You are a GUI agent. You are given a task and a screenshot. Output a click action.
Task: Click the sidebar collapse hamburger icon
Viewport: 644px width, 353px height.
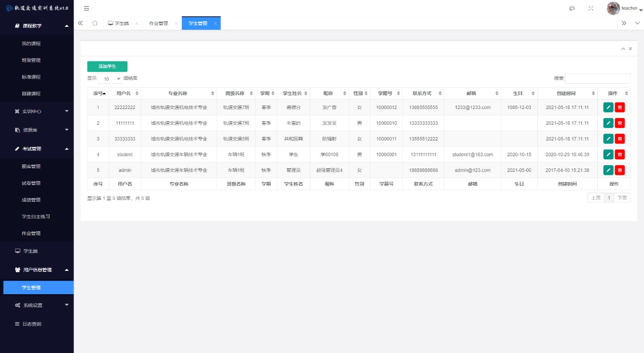(x=86, y=8)
